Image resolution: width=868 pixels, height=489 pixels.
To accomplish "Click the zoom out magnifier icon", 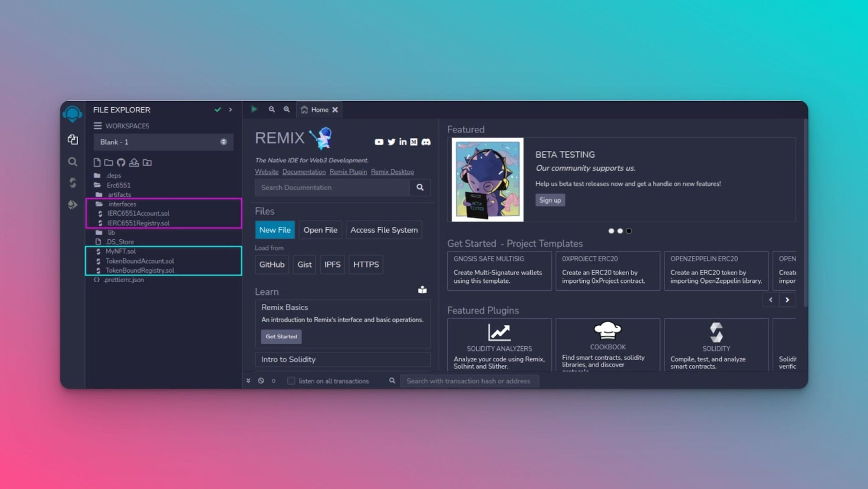I will pyautogui.click(x=272, y=109).
